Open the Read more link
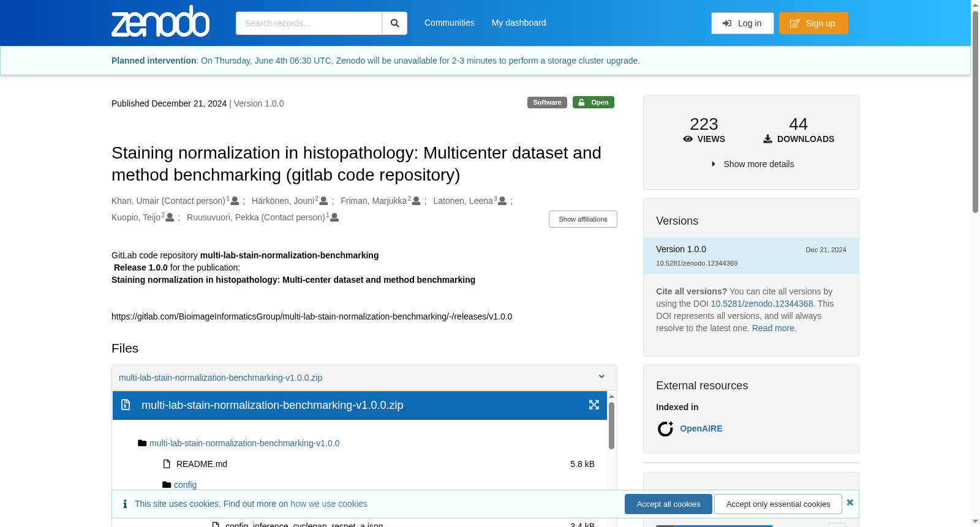This screenshot has height=527, width=980. 773,328
